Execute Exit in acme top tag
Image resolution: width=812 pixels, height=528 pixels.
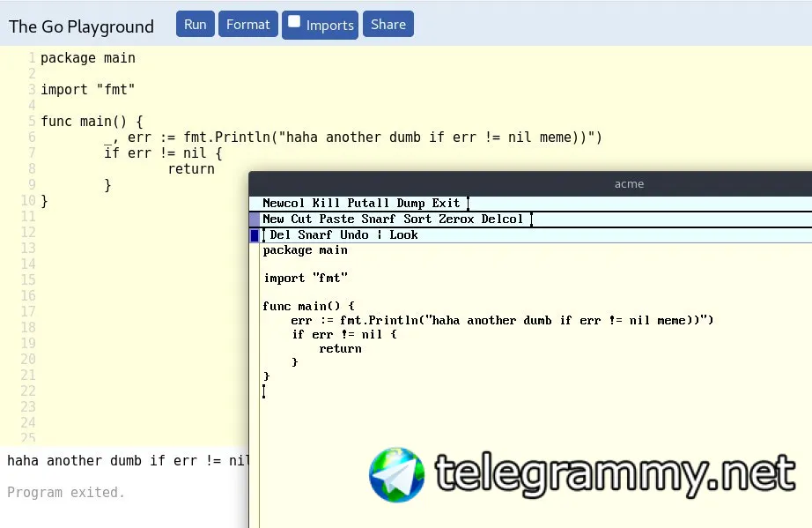point(446,203)
